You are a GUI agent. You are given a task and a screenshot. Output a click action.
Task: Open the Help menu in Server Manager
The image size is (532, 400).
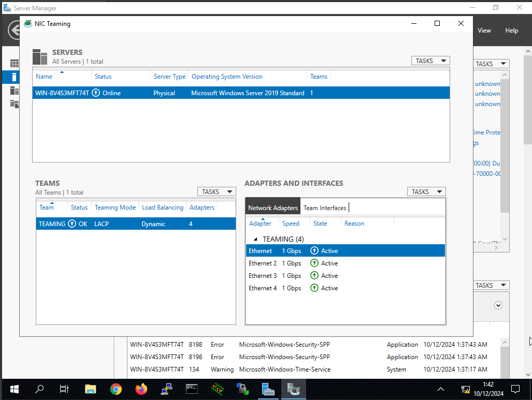pos(511,31)
